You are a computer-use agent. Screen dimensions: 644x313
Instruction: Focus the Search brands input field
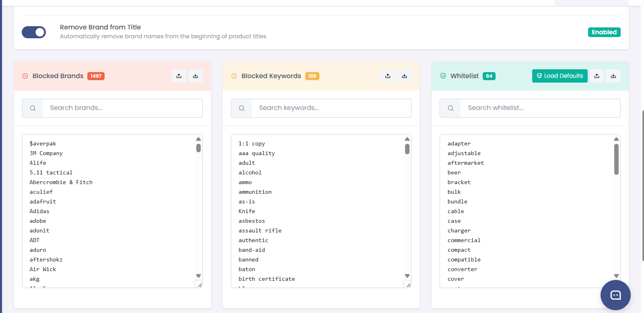coord(123,108)
